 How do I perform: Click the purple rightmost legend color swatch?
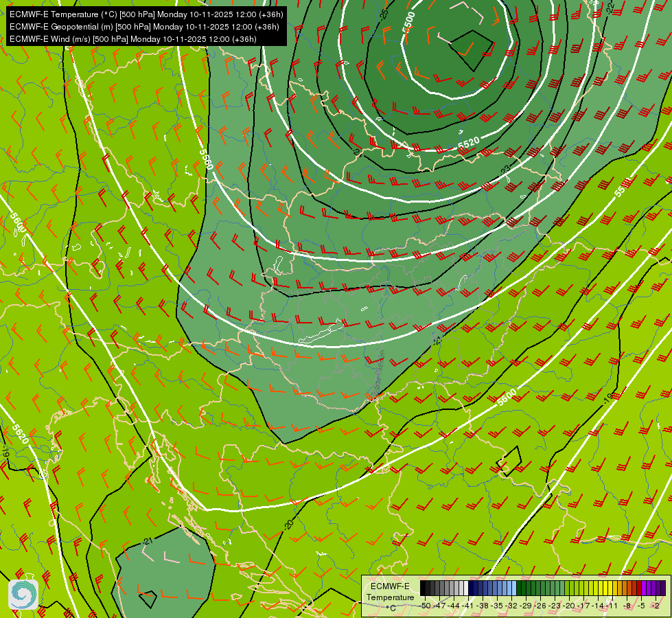663,588
